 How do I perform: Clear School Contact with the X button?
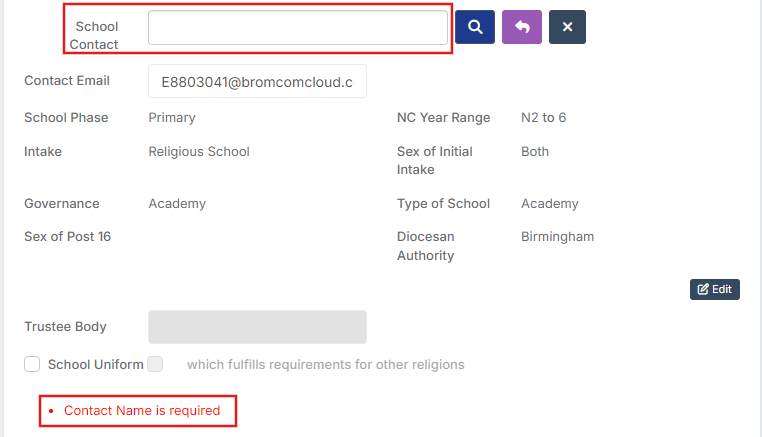[567, 27]
